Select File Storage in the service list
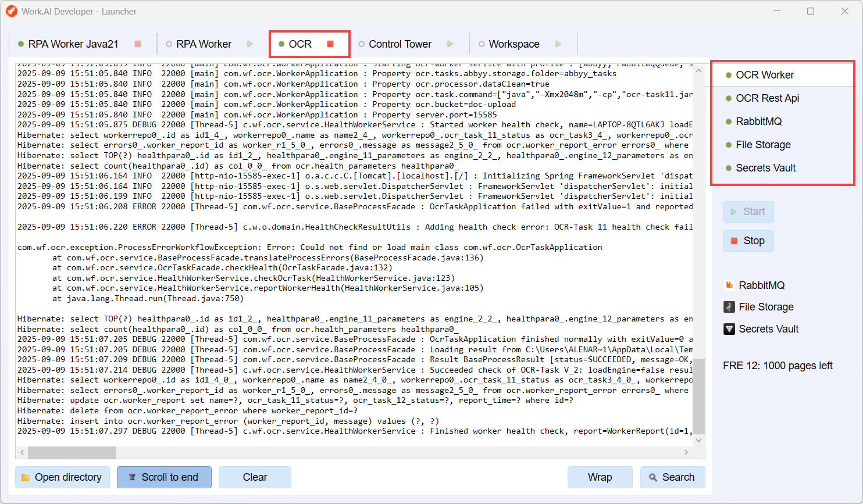 (783, 145)
